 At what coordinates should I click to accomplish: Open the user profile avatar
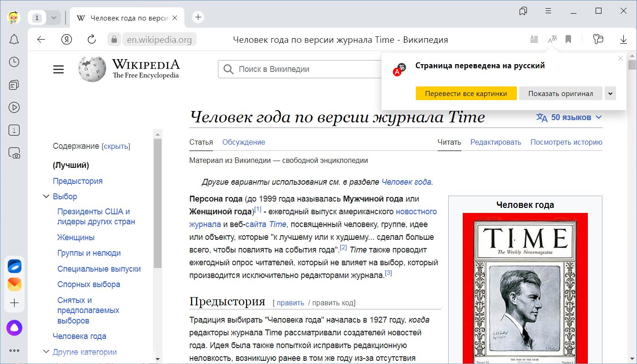(14, 17)
